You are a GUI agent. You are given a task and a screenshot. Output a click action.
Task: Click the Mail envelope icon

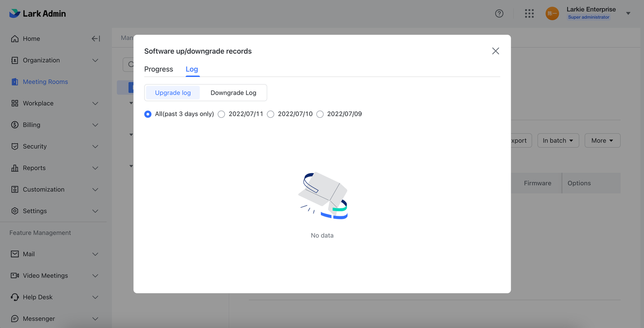click(x=15, y=254)
